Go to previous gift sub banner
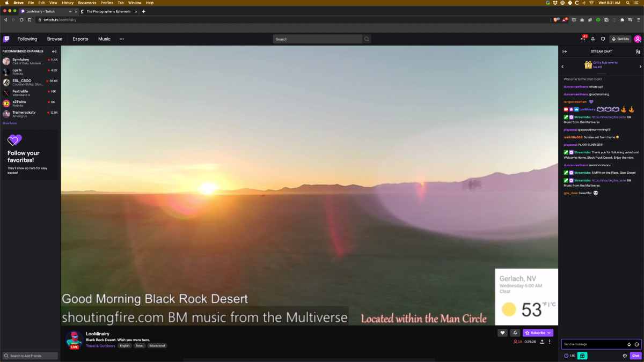644x362 pixels. [562, 67]
